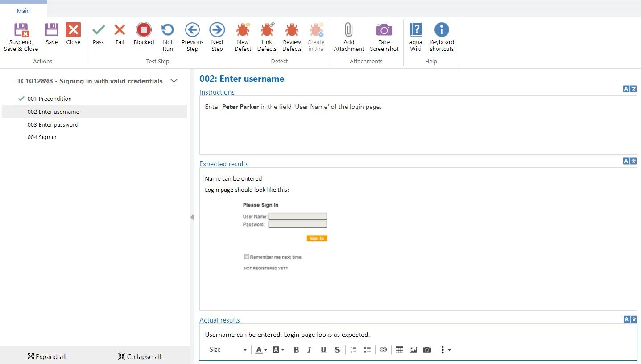Switch to the Main ribbon tab
This screenshot has width=641, height=364.
click(x=23, y=11)
